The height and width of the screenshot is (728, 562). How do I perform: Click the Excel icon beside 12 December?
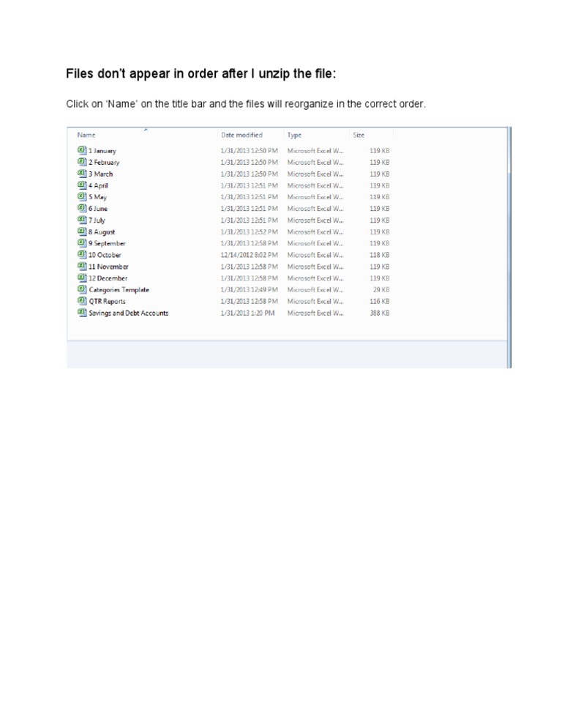(82, 278)
